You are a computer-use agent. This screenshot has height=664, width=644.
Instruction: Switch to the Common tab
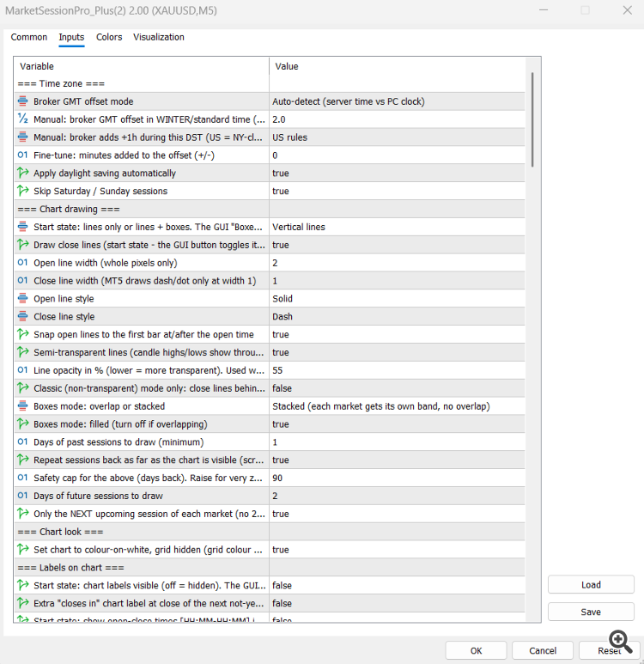click(x=29, y=37)
